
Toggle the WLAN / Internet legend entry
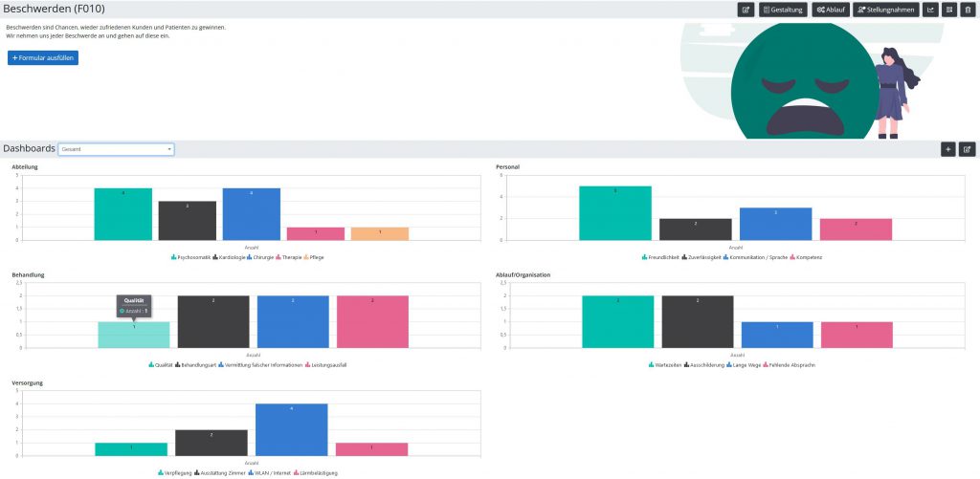pos(269,472)
